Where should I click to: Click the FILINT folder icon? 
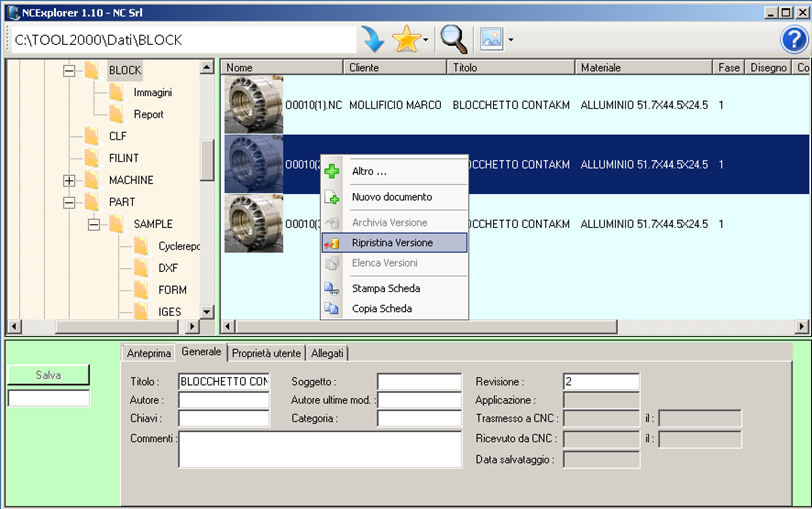pyautogui.click(x=92, y=158)
